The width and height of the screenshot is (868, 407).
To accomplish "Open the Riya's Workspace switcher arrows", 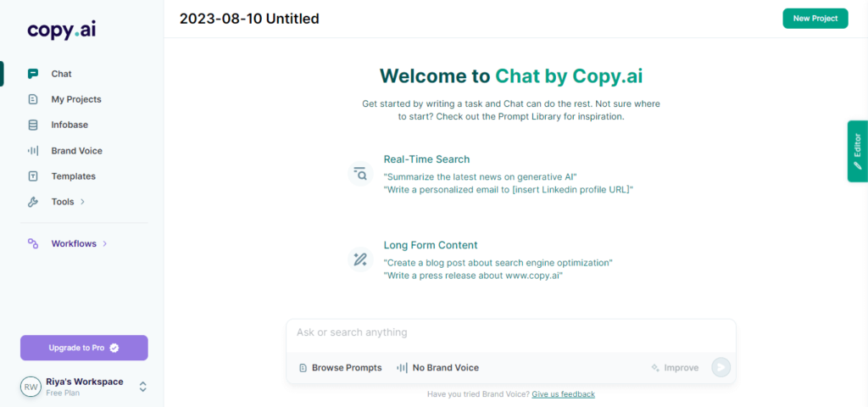I will (x=142, y=387).
